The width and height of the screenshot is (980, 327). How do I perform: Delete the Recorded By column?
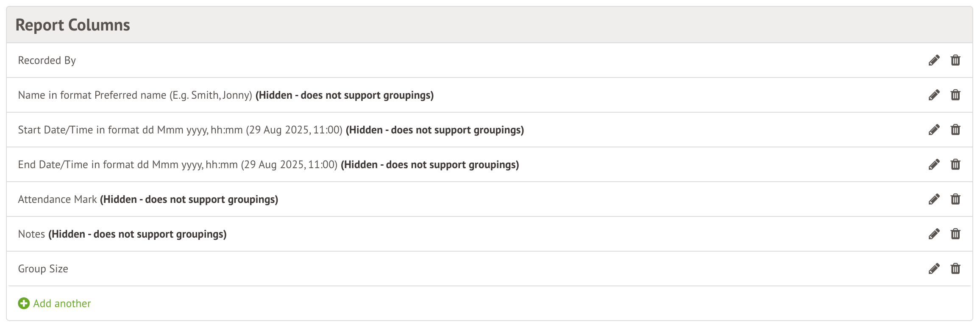955,60
